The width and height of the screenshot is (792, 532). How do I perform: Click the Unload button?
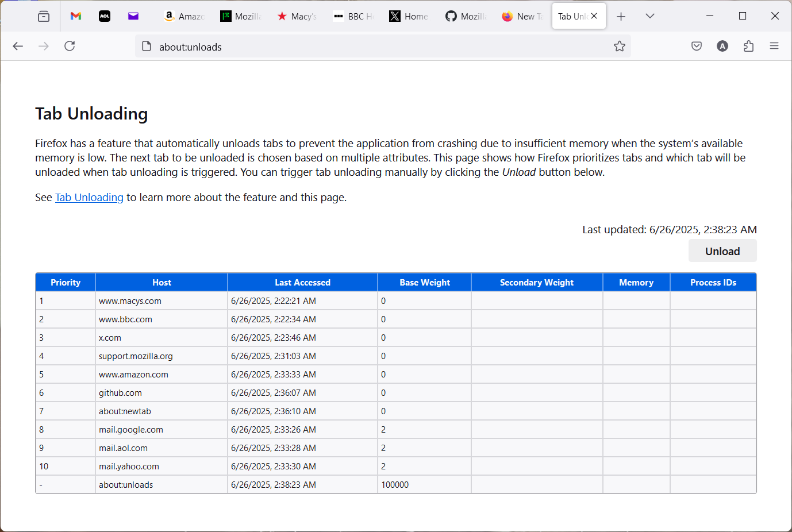click(x=722, y=250)
